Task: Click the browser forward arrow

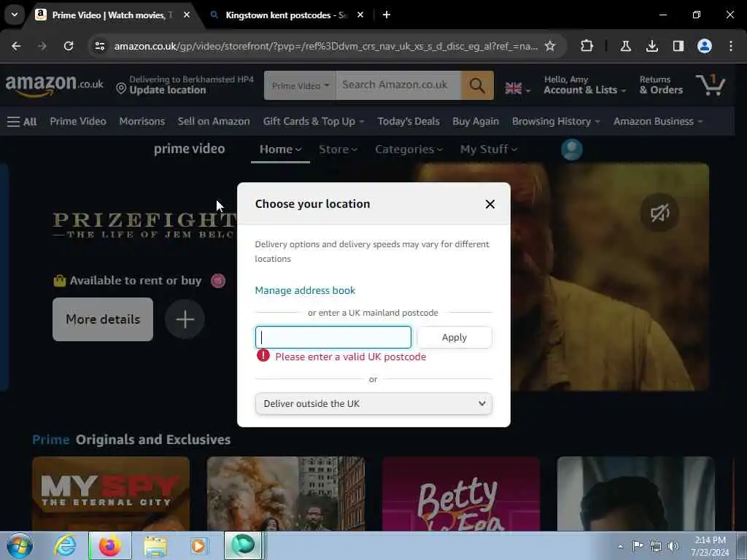Action: (x=42, y=46)
